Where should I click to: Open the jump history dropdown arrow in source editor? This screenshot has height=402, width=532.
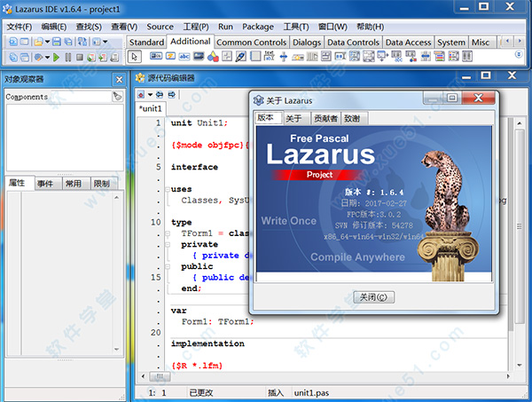point(150,94)
